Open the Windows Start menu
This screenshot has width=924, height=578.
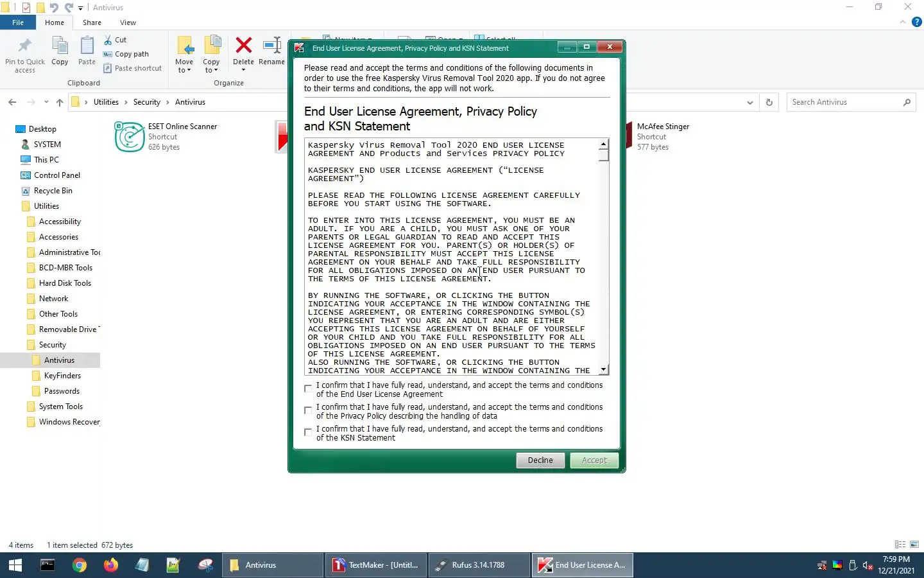(15, 565)
